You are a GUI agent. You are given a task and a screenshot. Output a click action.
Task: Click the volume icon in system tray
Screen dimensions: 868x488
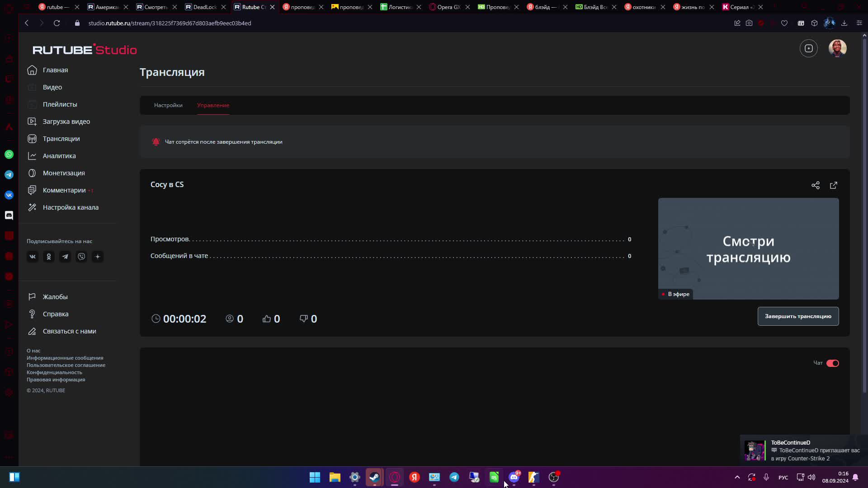(x=811, y=477)
